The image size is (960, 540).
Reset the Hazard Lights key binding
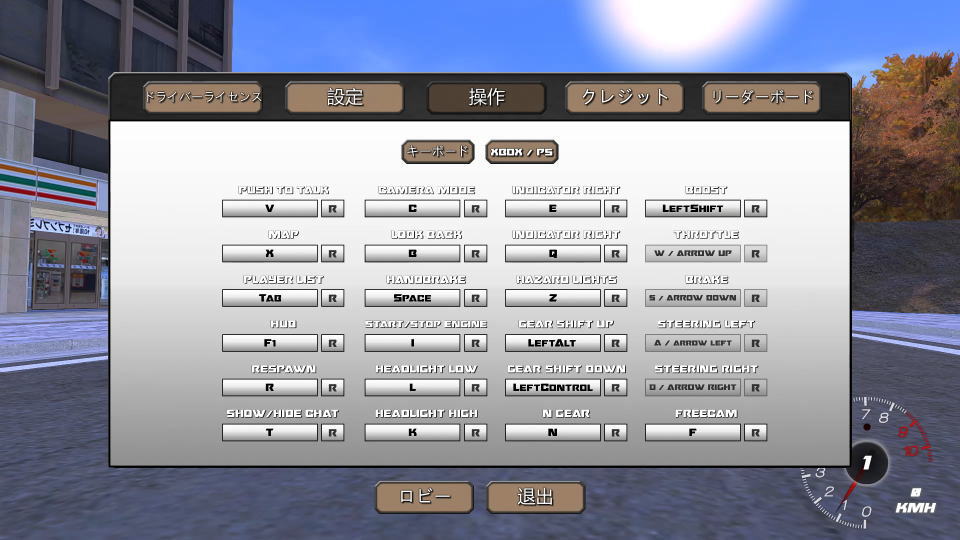pos(616,298)
